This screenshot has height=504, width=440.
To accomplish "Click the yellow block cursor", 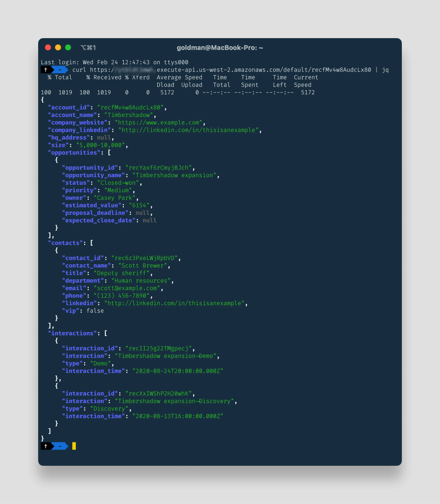I will pyautogui.click(x=74, y=446).
